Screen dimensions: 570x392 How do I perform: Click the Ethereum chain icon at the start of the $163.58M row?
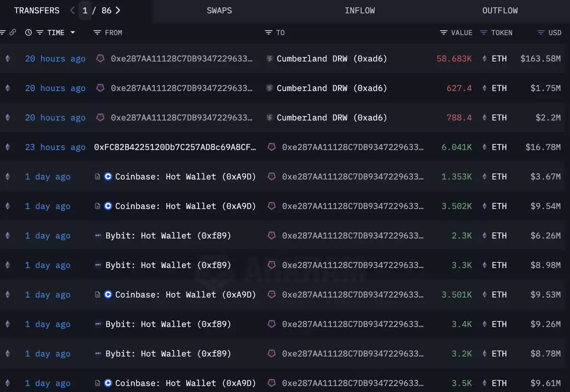pyautogui.click(x=7, y=58)
